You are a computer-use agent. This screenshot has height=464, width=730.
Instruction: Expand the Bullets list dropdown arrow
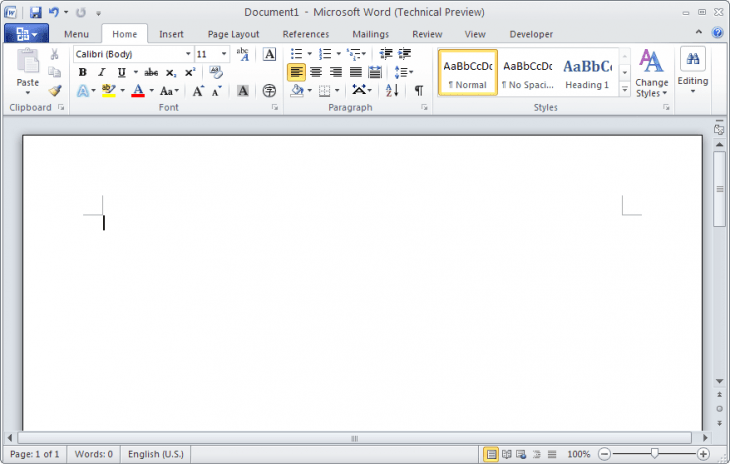click(310, 54)
